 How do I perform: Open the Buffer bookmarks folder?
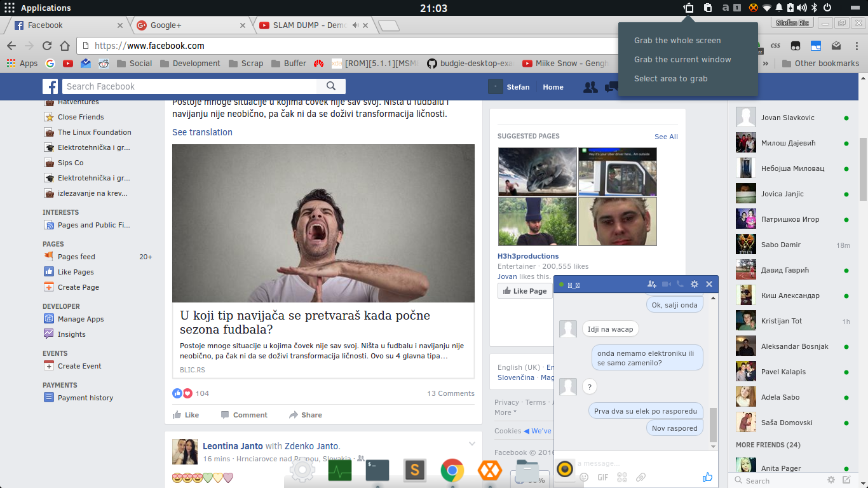point(289,64)
